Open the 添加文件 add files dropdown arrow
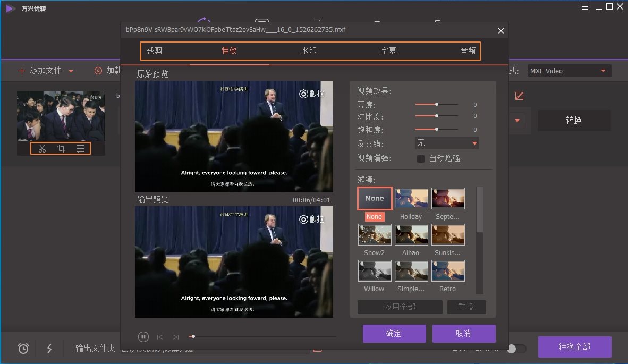Image resolution: width=628 pixels, height=364 pixels. pos(72,70)
